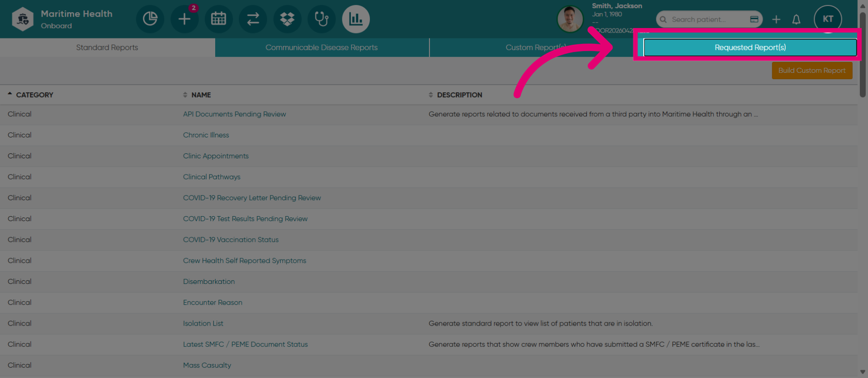The height and width of the screenshot is (378, 868).
Task: Click the page vertical scrollbar thumb
Action: click(863, 54)
